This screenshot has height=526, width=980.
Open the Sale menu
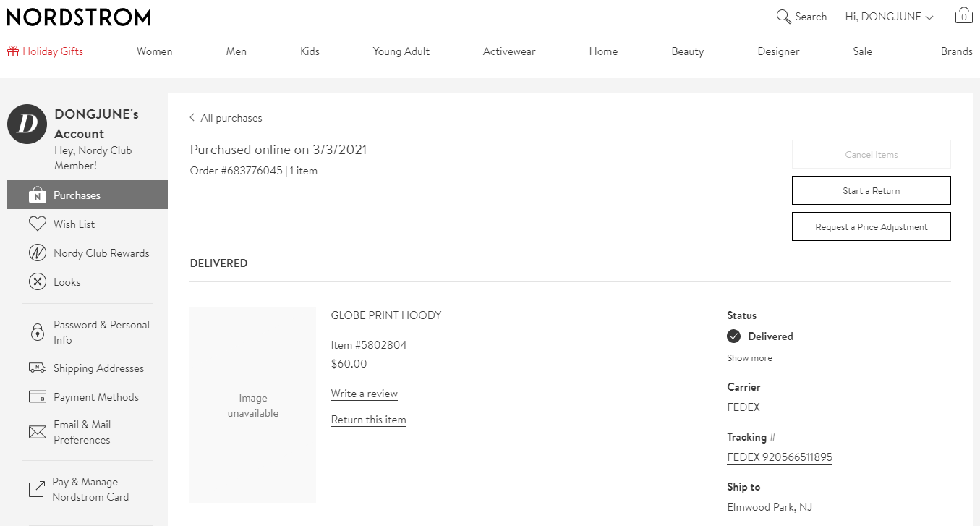coord(862,51)
